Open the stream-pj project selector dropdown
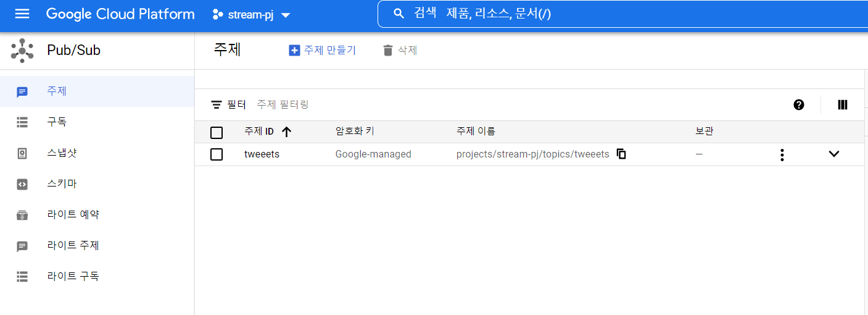The image size is (868, 315). (251, 14)
